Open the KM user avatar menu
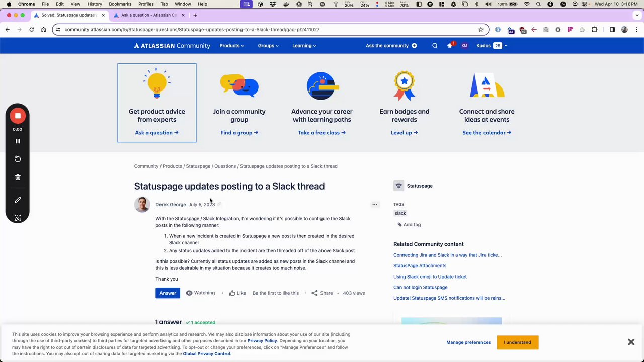Screen dimensions: 644x362 point(464,46)
